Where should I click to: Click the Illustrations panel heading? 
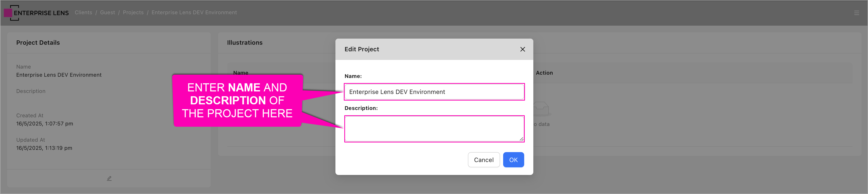coord(245,42)
